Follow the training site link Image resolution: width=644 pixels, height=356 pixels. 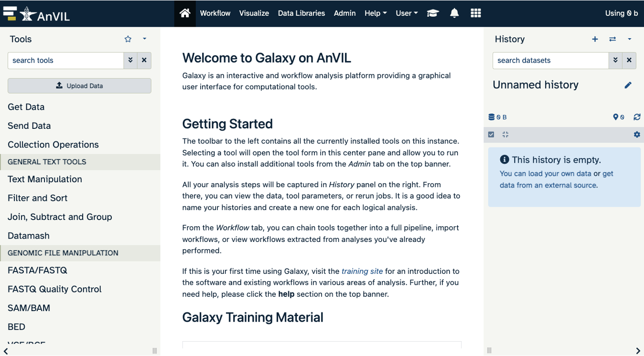[x=362, y=271]
